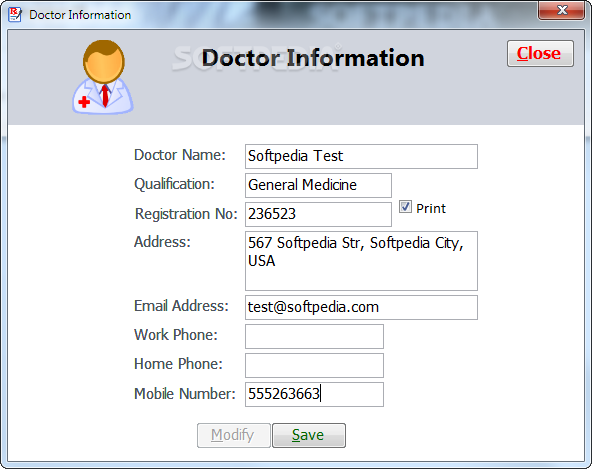Click inside the Address text box
This screenshot has width=592, height=469.
pyautogui.click(x=361, y=261)
